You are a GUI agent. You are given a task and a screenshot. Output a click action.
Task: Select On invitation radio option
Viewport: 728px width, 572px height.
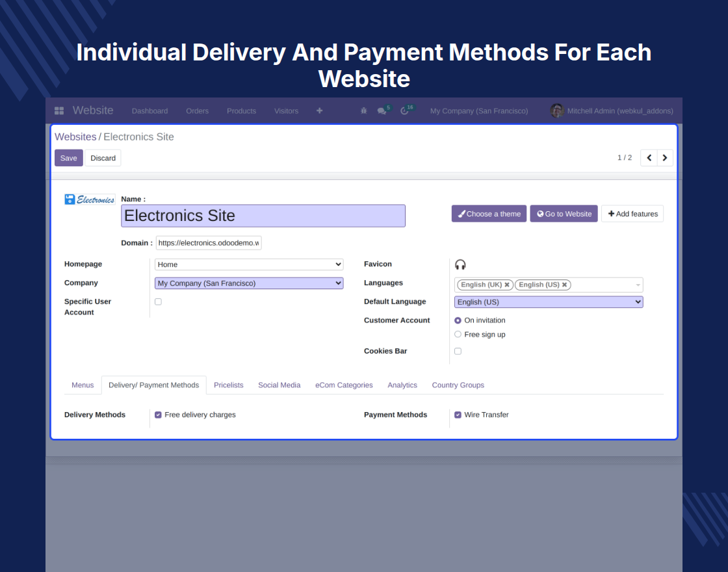(458, 320)
